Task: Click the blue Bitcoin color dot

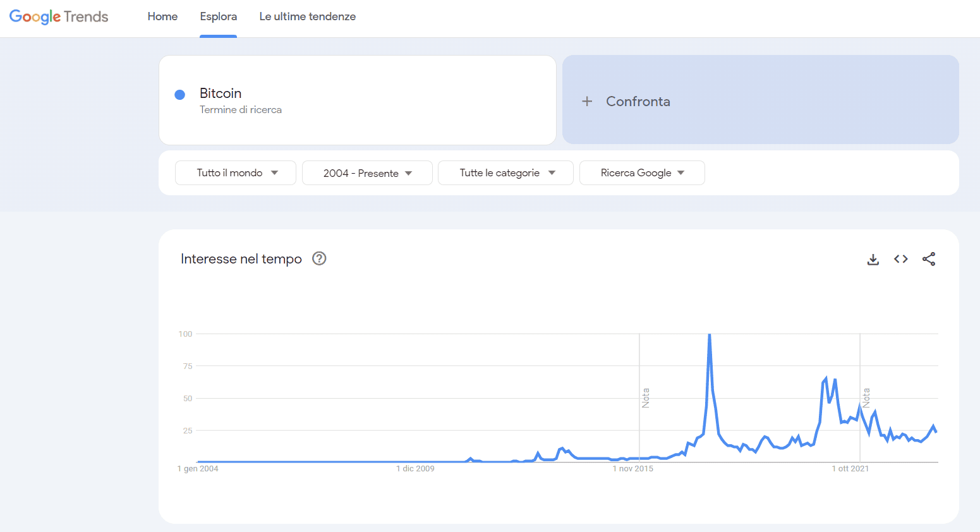Action: click(179, 95)
